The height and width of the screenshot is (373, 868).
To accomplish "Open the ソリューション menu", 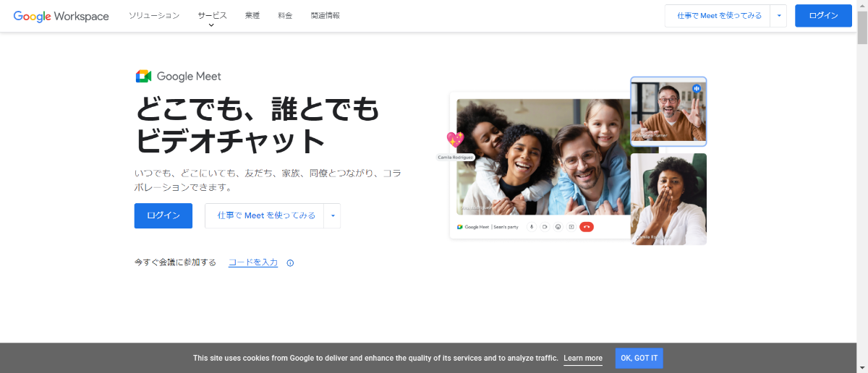I will tap(154, 15).
